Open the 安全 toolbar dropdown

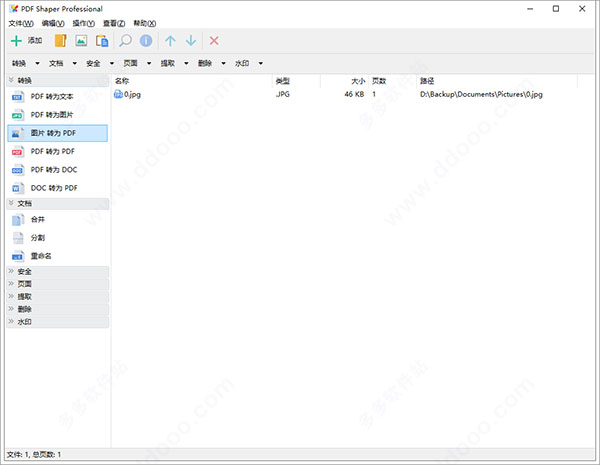(112, 64)
